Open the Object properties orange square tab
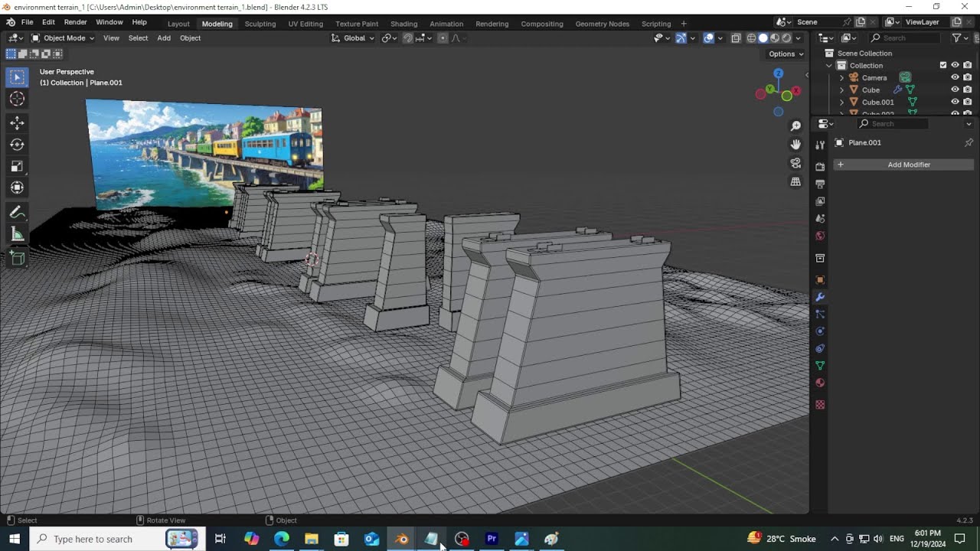The width and height of the screenshot is (980, 551). pos(820,280)
